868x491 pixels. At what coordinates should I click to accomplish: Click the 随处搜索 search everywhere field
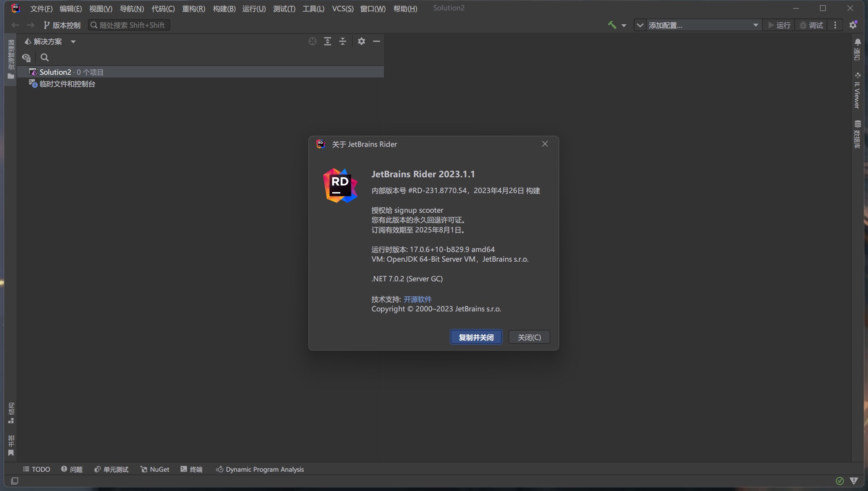click(x=129, y=25)
